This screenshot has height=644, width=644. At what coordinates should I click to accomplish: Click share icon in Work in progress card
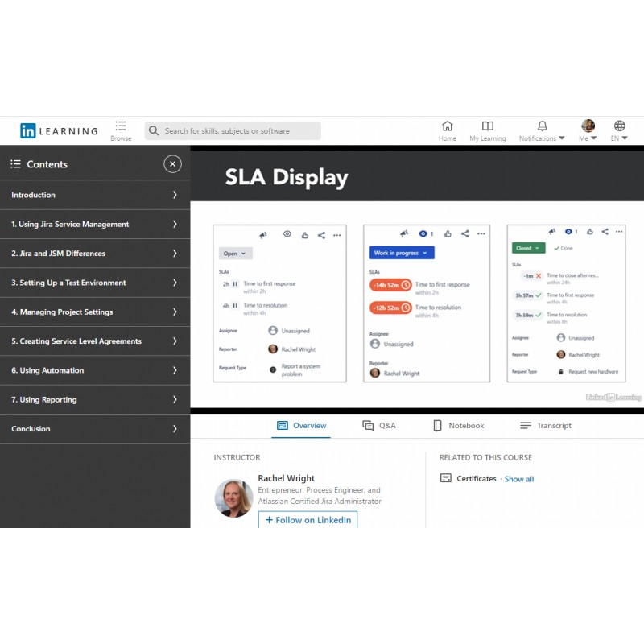tap(465, 233)
